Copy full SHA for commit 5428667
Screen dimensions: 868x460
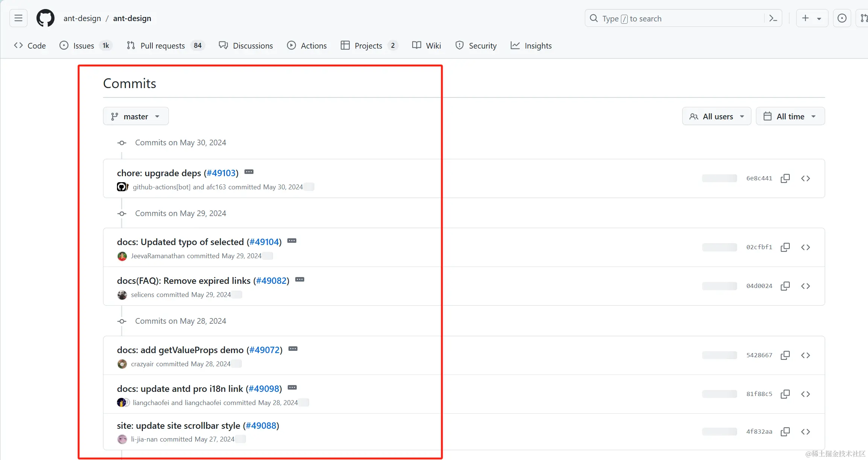point(785,355)
